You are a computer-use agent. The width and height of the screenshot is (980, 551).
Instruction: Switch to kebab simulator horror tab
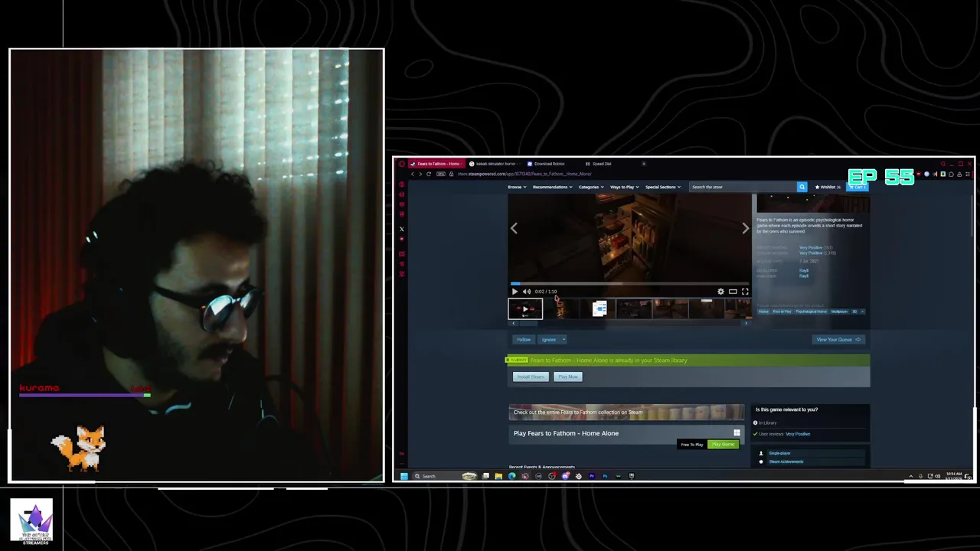(x=494, y=164)
